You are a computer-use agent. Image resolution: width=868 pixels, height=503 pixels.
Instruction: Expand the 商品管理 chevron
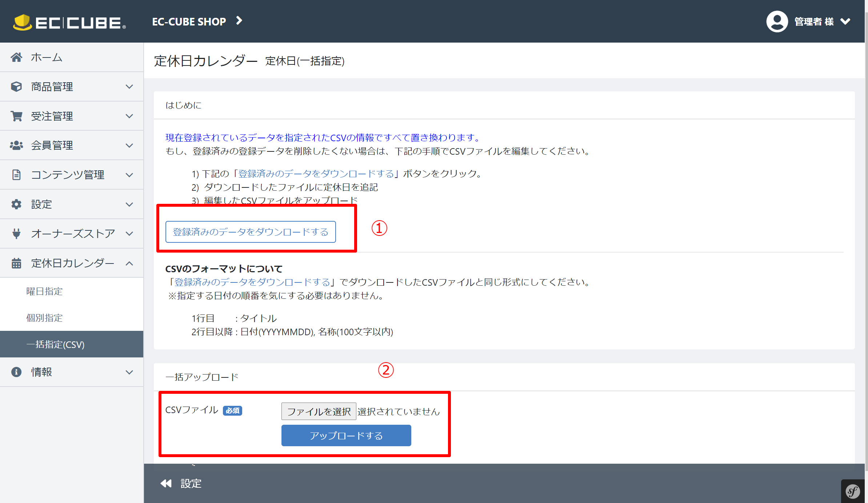(x=129, y=87)
